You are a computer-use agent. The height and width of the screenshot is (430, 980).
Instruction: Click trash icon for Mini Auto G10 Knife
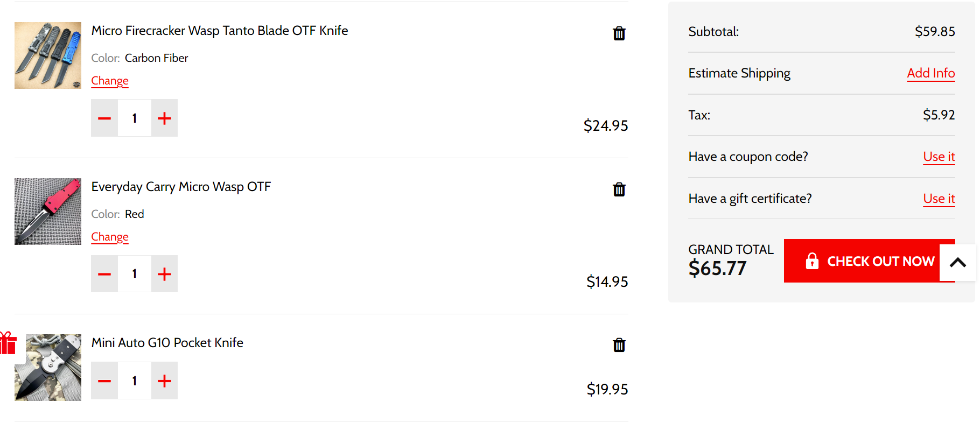coord(619,345)
